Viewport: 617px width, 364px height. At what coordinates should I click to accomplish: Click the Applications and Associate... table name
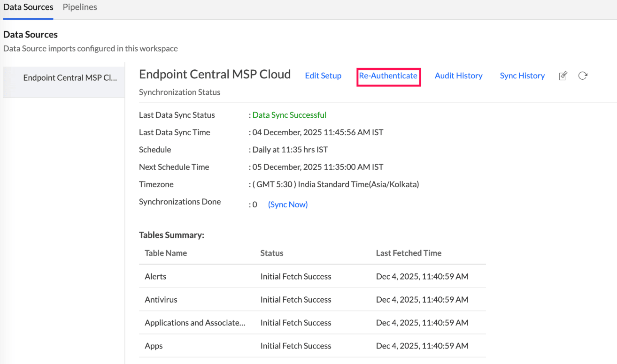[x=195, y=323]
